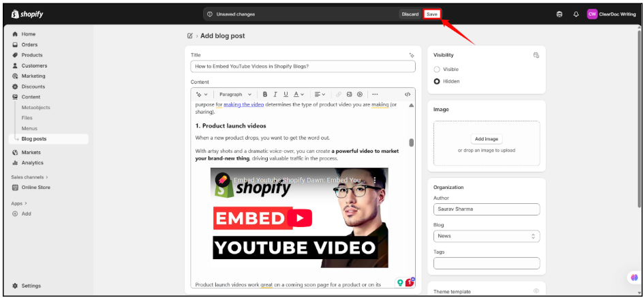
Task: Toggle italic formatting
Action: click(275, 94)
